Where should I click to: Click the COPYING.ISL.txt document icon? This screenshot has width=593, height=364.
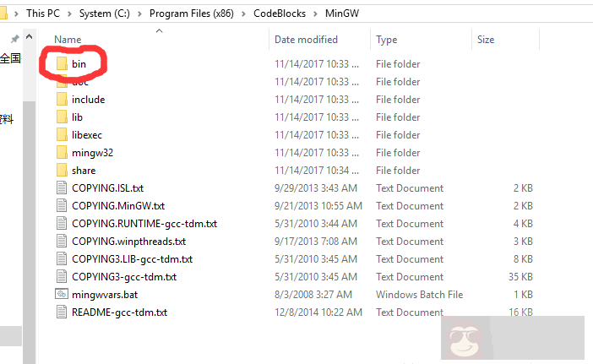(x=61, y=188)
